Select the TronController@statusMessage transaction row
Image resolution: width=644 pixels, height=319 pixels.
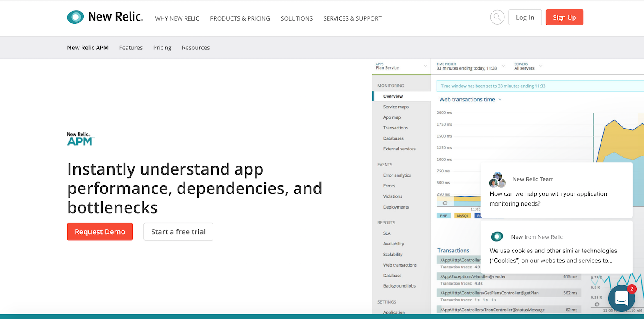[509, 310]
